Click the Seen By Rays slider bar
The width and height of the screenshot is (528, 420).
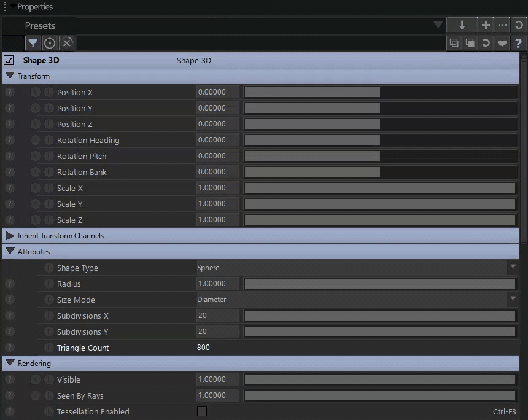pos(380,395)
